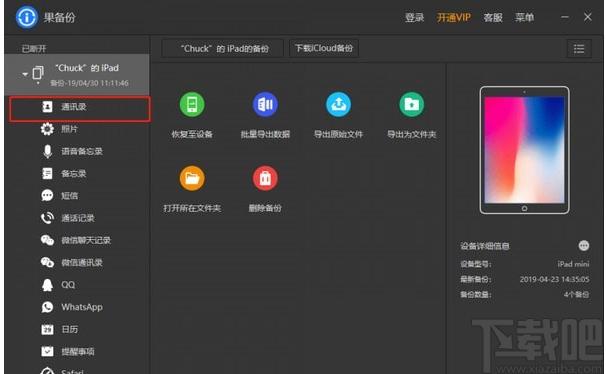This screenshot has width=606, height=374.
Task: Click the iPad mini model value
Action: (573, 264)
